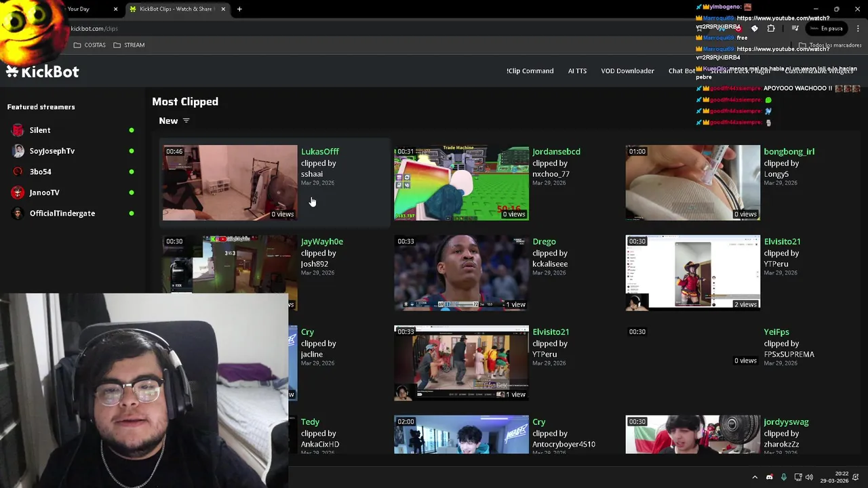Image resolution: width=868 pixels, height=488 pixels.
Task: Open the VOD Downloader menu item
Action: (x=627, y=70)
